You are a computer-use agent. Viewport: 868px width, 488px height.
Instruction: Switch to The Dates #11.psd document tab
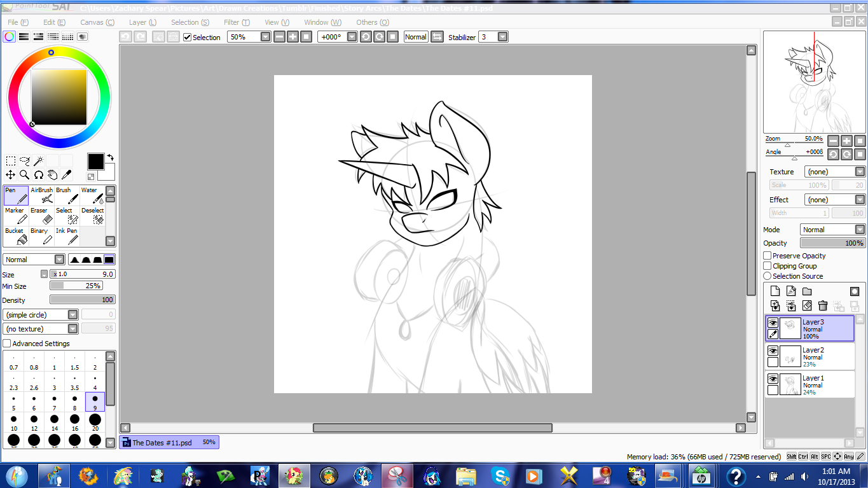[169, 442]
